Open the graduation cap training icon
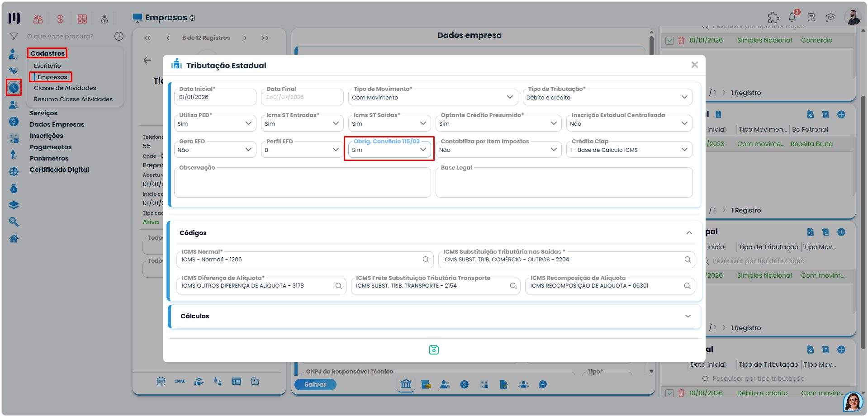Screen dimensions: 868x416 click(830, 18)
